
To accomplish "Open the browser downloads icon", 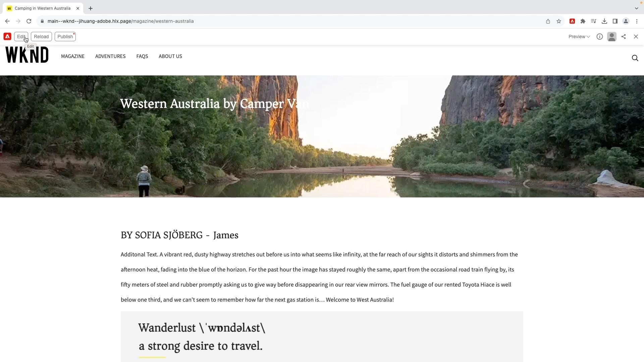I will pyautogui.click(x=604, y=21).
